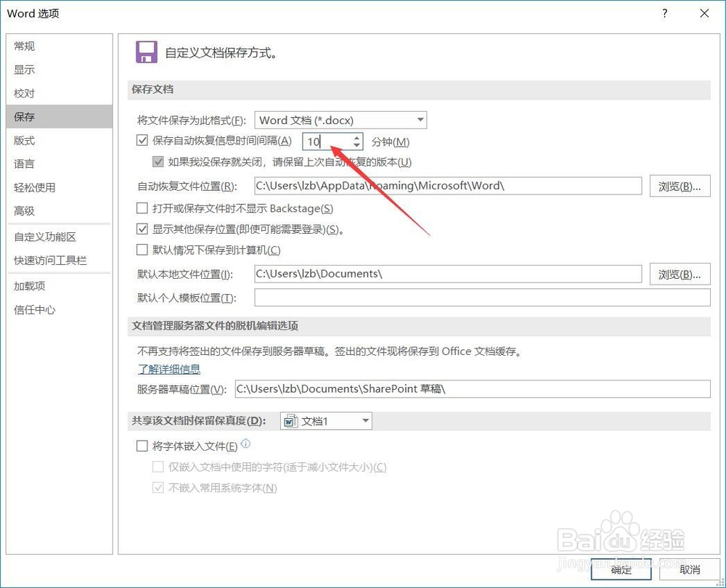Open the 校对 category
726x588 pixels.
click(x=60, y=94)
